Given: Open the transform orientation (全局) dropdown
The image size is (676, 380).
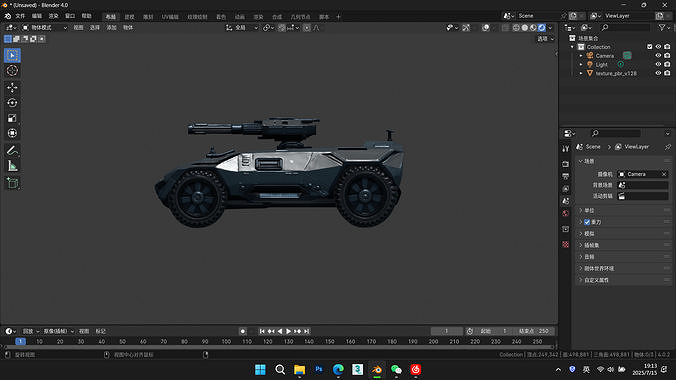Looking at the screenshot, I should 241,28.
